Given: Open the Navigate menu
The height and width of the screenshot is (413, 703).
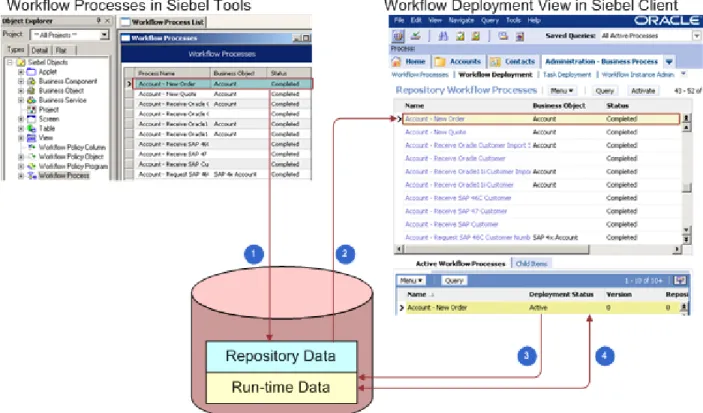Looking at the screenshot, I should click(x=461, y=20).
